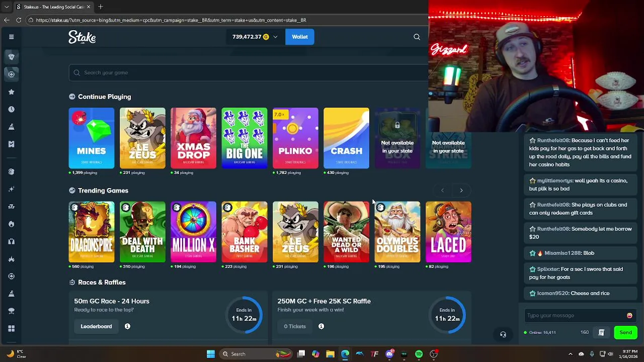Show next Trending Games with right arrow
The width and height of the screenshot is (644, 362).
[461, 191]
